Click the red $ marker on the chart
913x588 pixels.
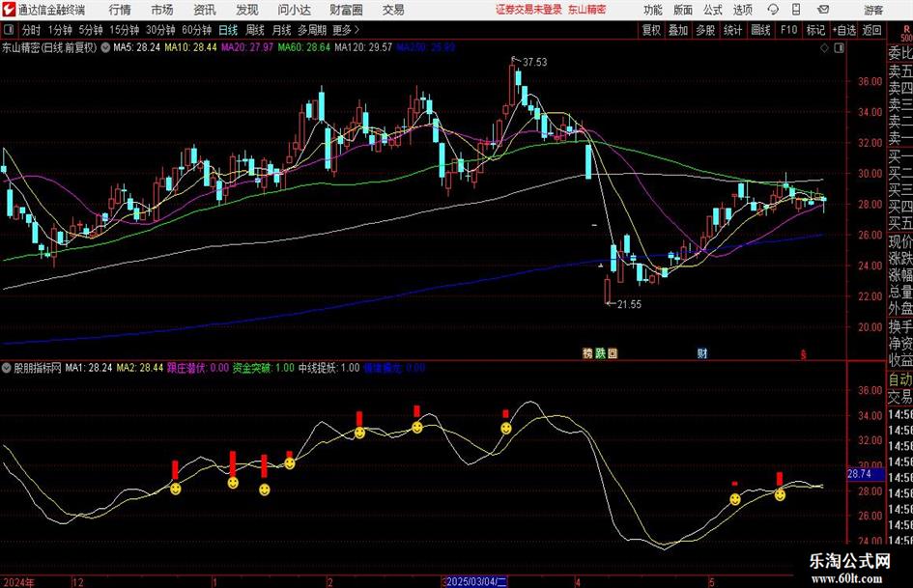pyautogui.click(x=804, y=354)
